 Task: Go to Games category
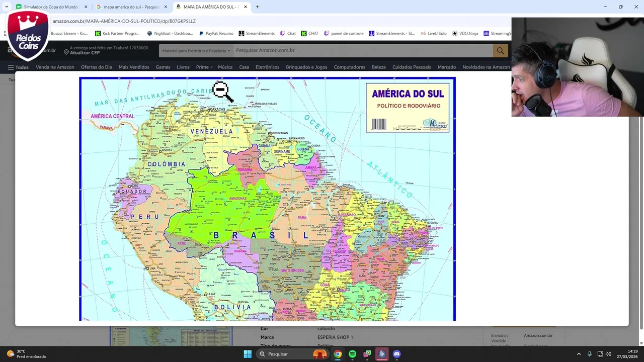[163, 67]
